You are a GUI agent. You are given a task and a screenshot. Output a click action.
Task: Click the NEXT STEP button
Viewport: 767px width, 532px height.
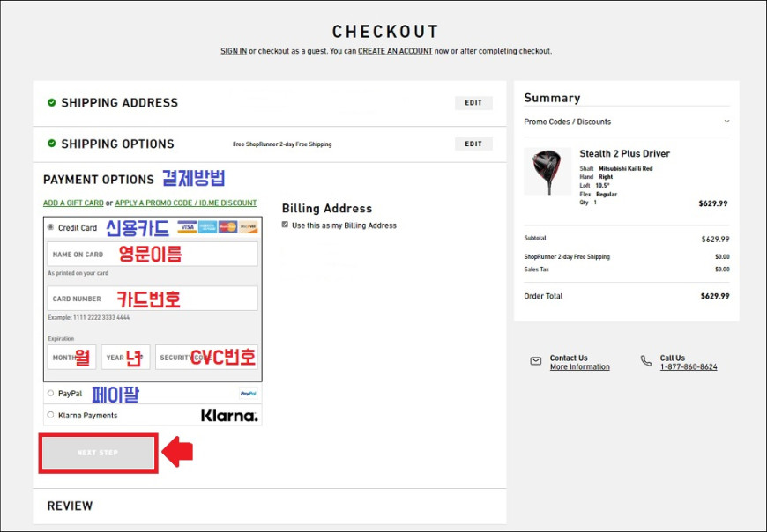pos(98,453)
